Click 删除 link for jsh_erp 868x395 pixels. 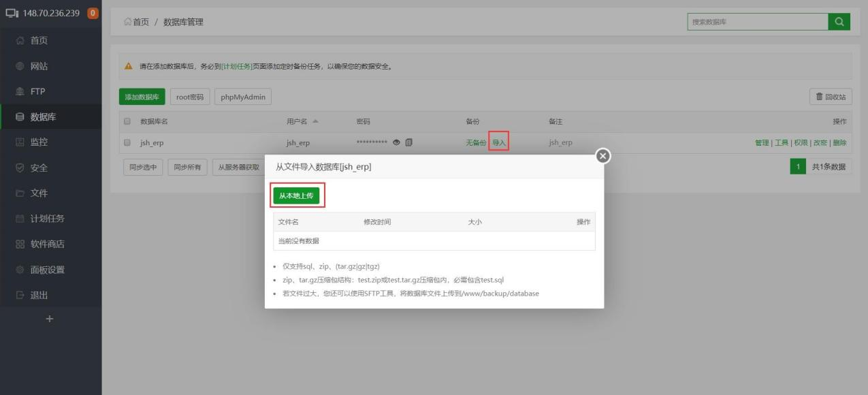click(839, 142)
